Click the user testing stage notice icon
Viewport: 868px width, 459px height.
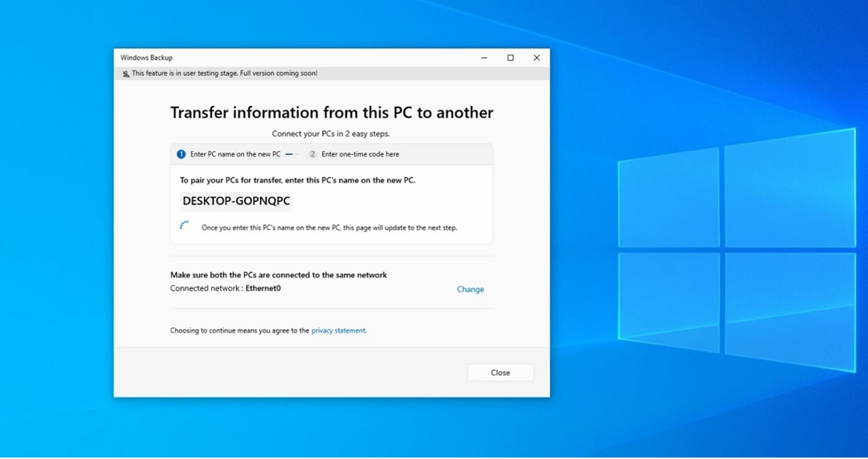(126, 73)
